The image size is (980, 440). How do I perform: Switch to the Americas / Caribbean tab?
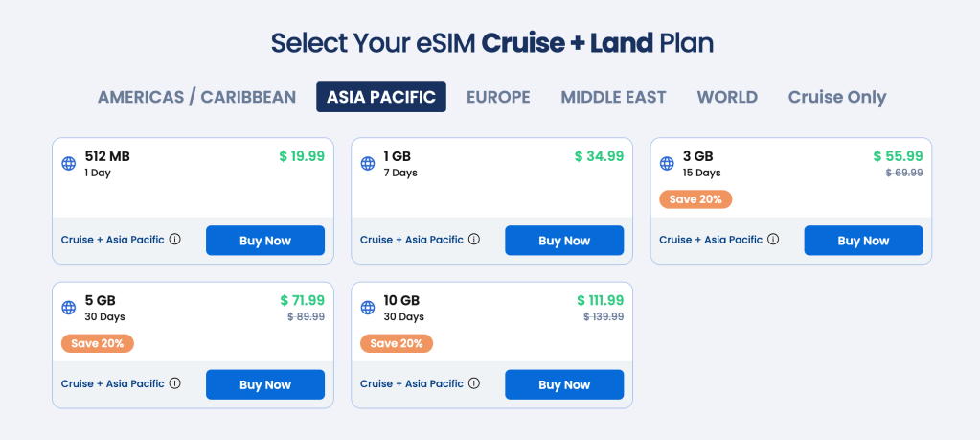coord(196,97)
